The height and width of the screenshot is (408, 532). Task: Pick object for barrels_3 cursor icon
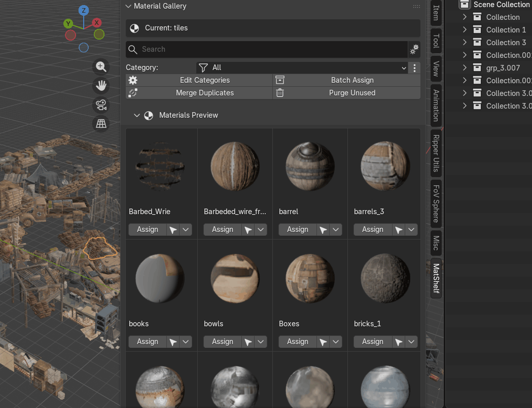coord(398,230)
